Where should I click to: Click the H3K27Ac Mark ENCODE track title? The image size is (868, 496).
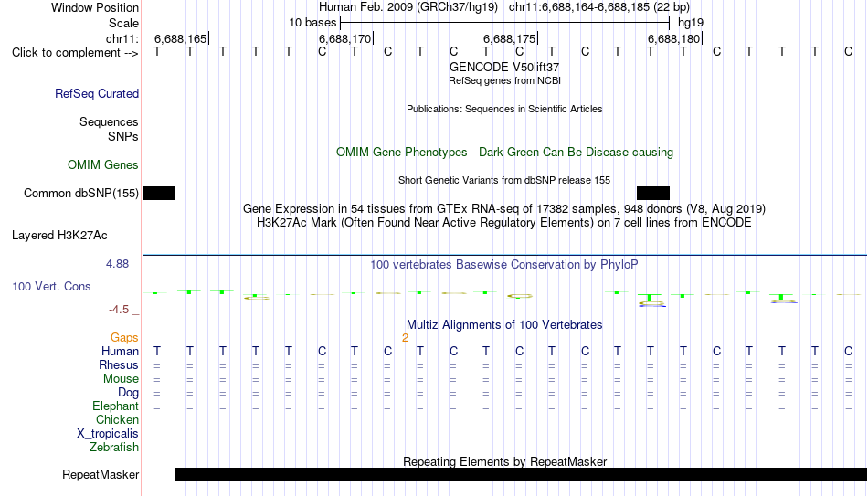(504, 223)
